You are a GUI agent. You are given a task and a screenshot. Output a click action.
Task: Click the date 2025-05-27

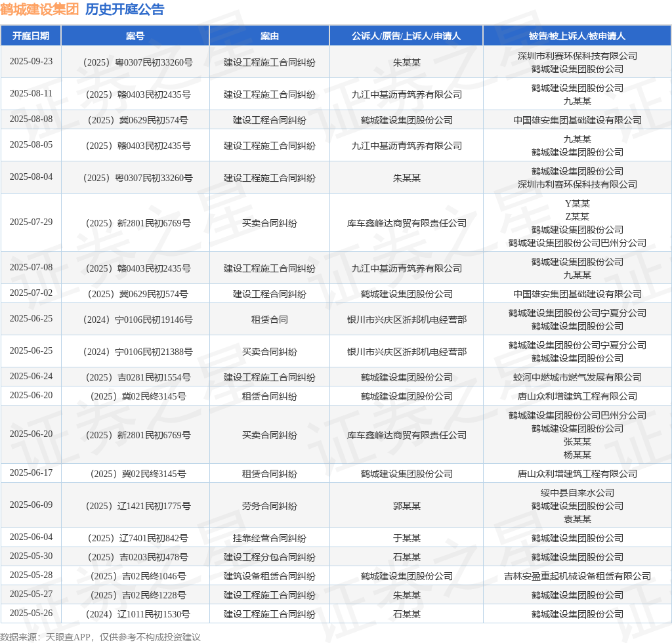coord(31,594)
